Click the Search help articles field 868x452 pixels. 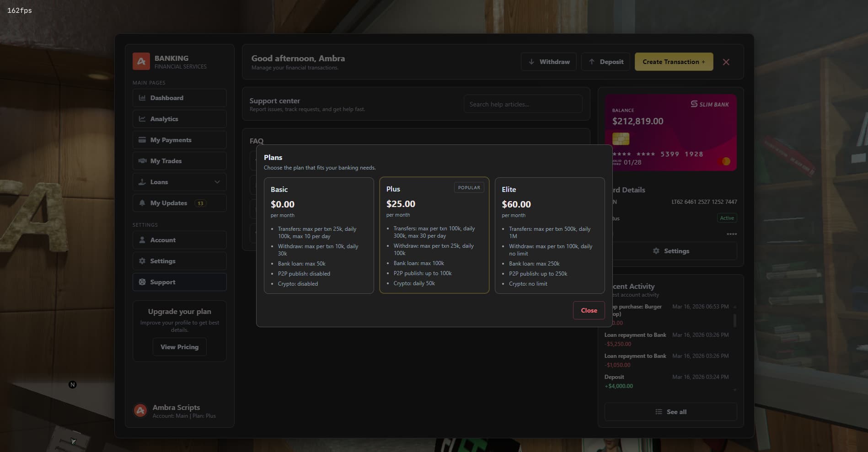(523, 104)
